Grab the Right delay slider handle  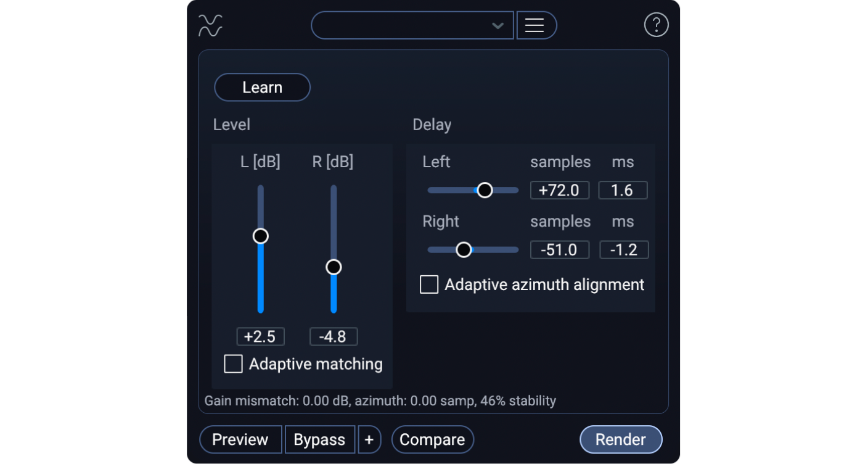point(464,249)
